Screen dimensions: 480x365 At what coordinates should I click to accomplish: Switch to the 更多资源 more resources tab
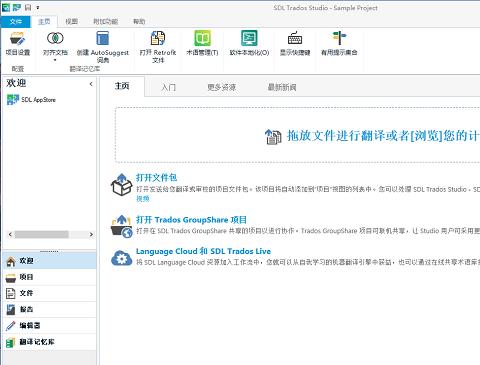(x=221, y=88)
